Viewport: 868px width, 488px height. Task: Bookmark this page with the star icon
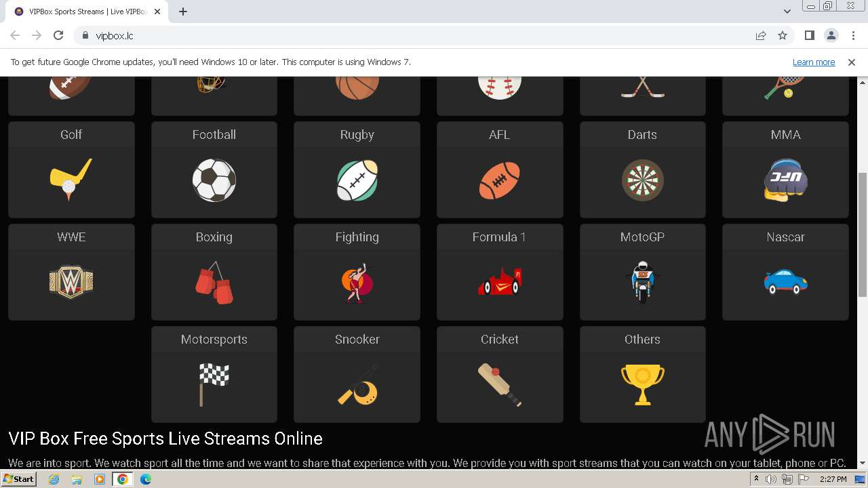783,35
